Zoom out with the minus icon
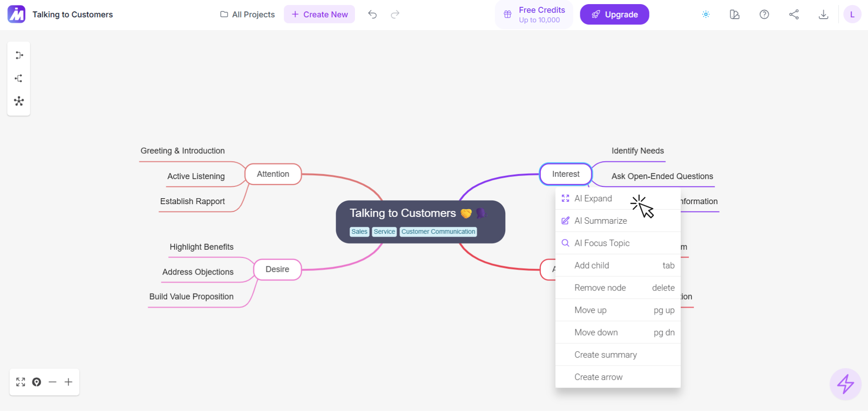The height and width of the screenshot is (411, 868). pos(53,382)
